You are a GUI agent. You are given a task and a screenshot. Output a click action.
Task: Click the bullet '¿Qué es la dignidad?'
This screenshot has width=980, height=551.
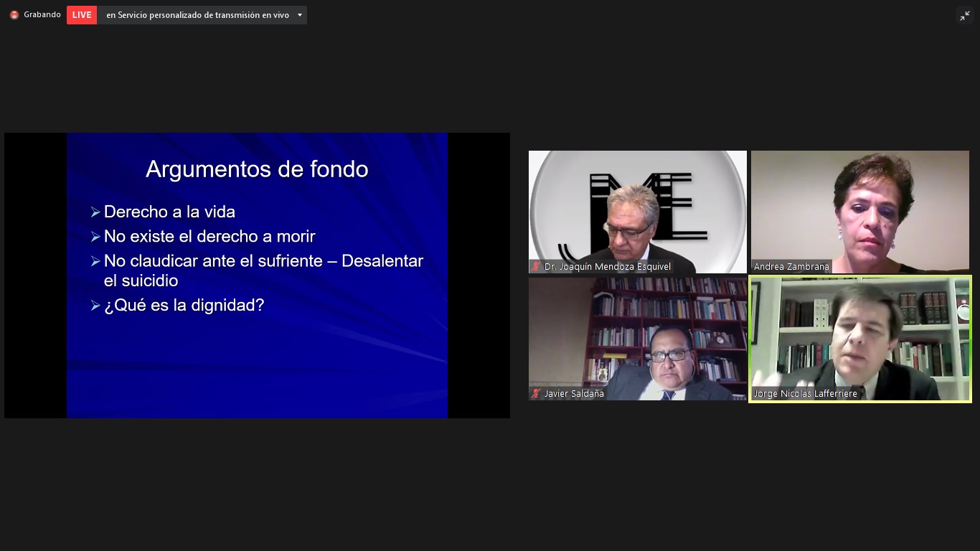pyautogui.click(x=184, y=305)
